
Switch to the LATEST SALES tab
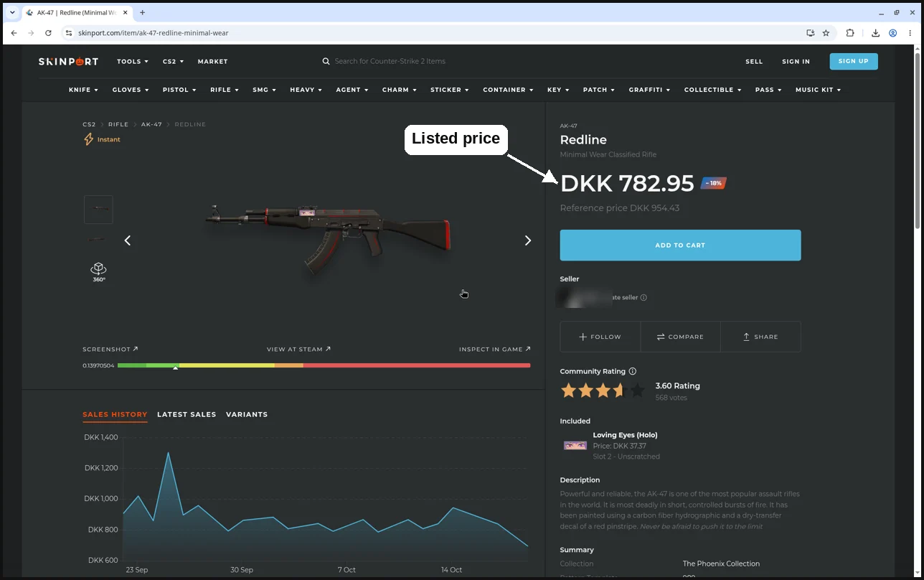187,414
